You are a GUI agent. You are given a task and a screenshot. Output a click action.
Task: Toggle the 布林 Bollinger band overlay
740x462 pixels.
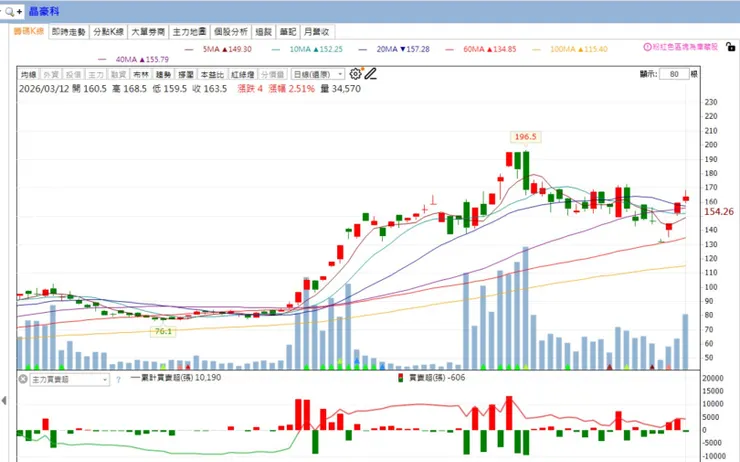point(141,75)
